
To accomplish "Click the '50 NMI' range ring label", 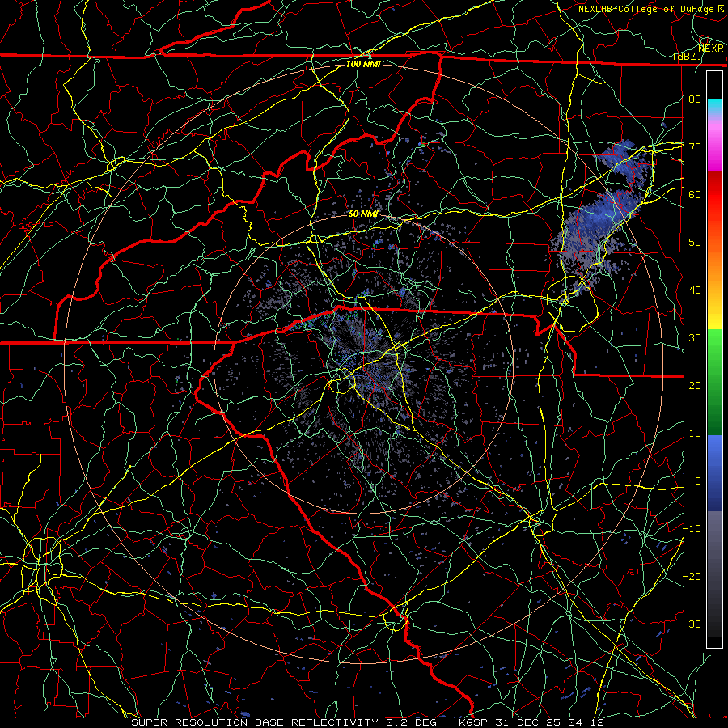I will click(x=363, y=214).
